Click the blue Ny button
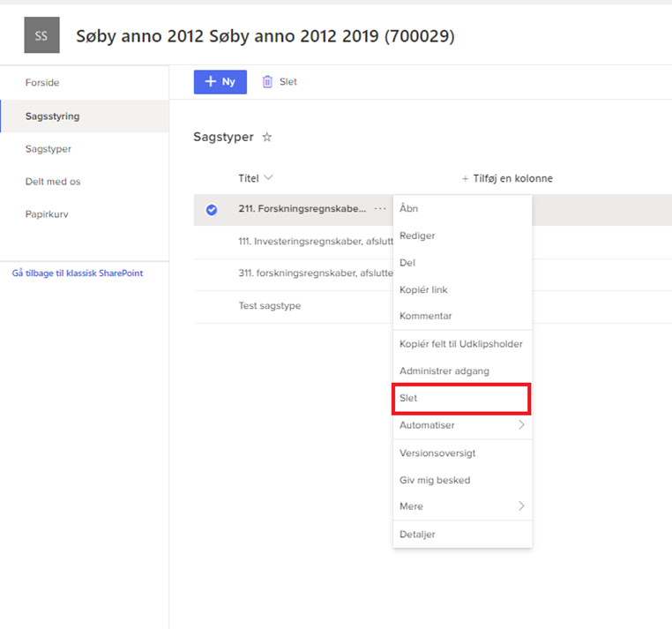Screen dimensions: 672x629 [x=220, y=82]
